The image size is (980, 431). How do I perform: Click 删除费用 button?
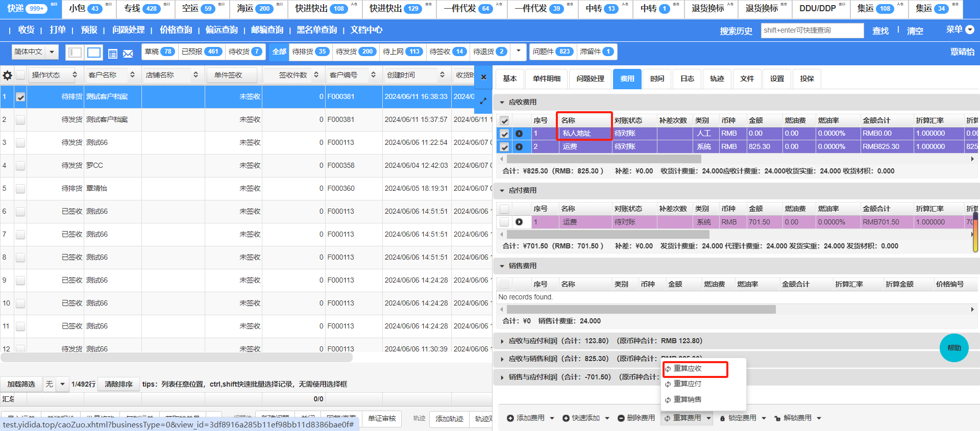[636, 418]
